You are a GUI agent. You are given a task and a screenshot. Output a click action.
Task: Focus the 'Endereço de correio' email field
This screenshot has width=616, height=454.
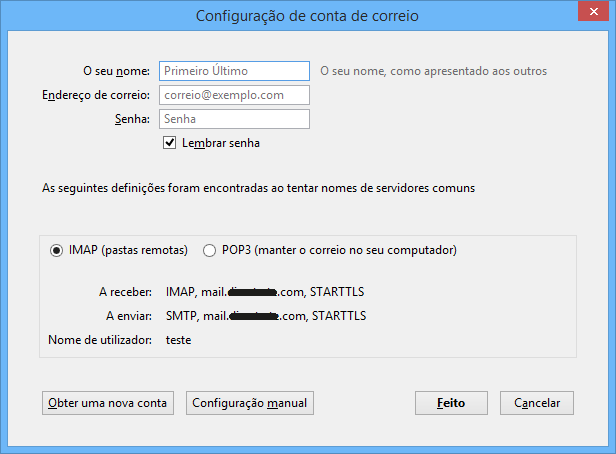pos(233,95)
